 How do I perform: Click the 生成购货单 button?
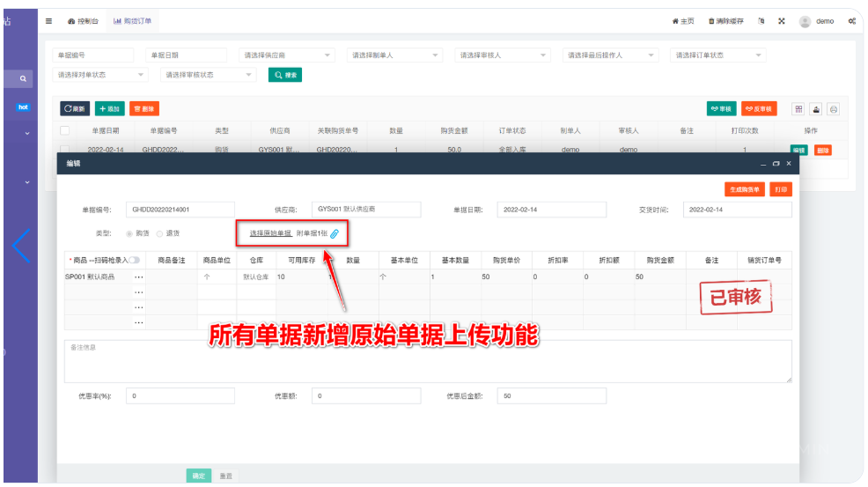click(x=743, y=189)
